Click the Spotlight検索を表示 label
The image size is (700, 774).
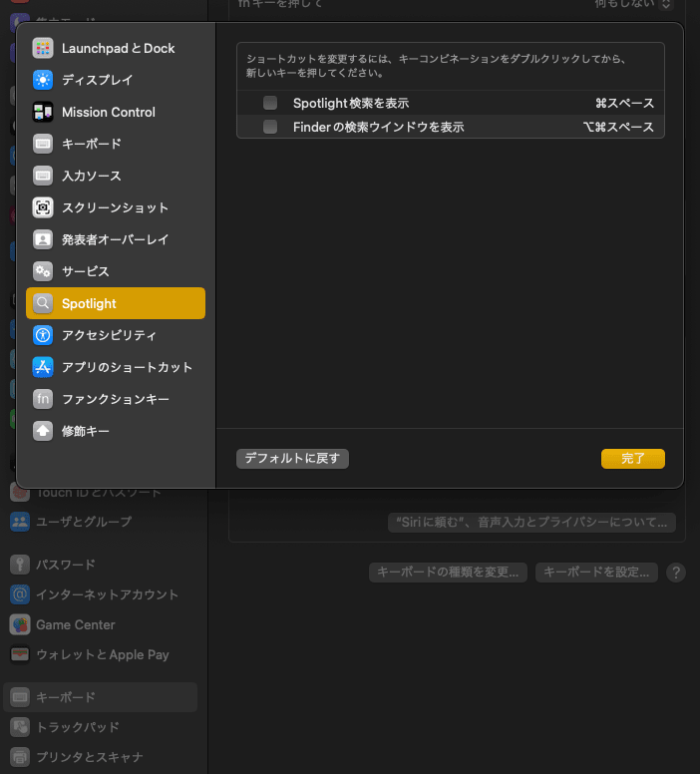point(351,103)
